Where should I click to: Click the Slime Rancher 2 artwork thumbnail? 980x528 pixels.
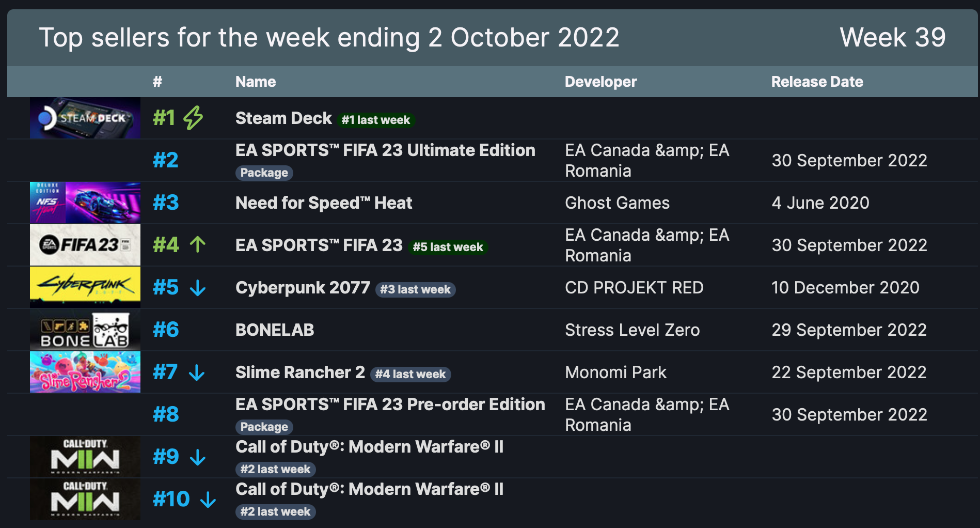click(x=85, y=372)
